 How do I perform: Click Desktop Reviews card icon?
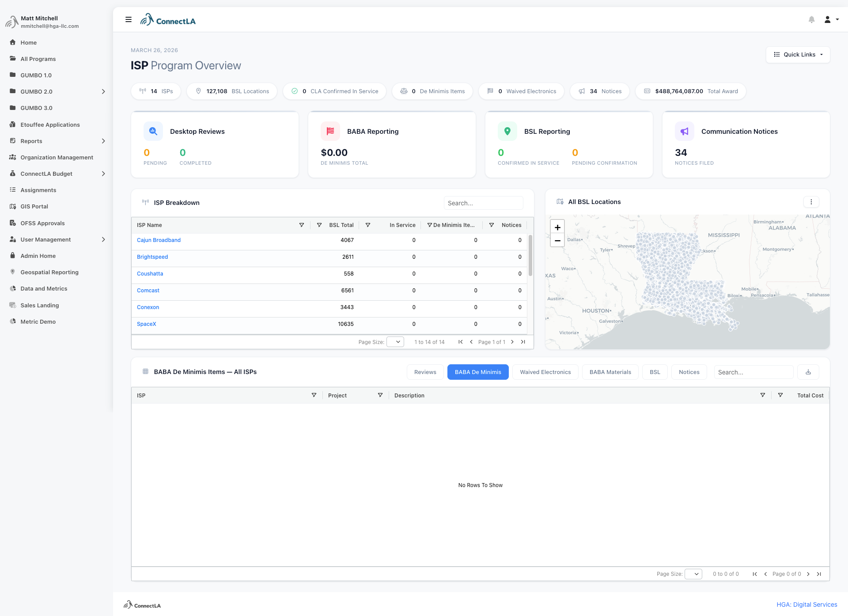coord(153,131)
